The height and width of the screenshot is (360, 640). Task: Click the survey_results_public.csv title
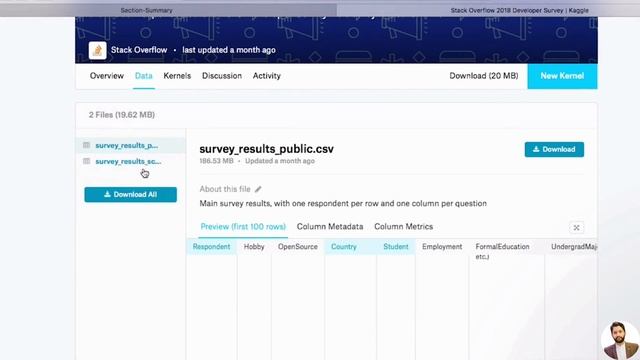(267, 149)
